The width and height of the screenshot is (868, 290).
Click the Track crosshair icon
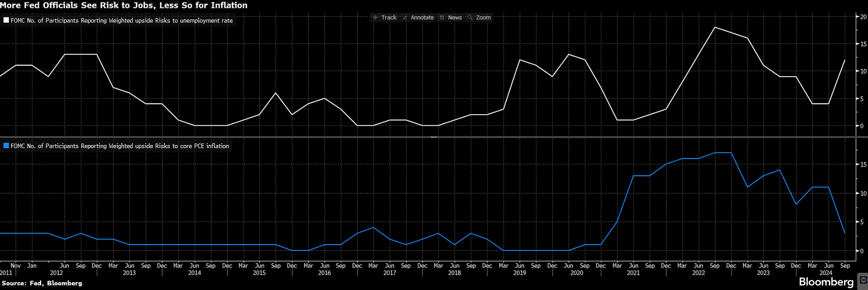(x=375, y=18)
